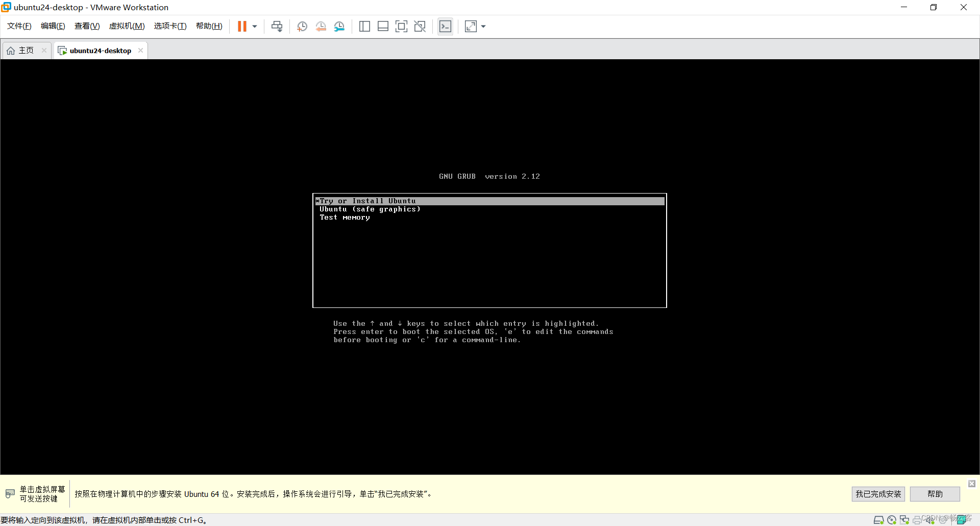Click the CD/DVD drive status icon
Screen dimensions: 980x526
tap(892, 519)
